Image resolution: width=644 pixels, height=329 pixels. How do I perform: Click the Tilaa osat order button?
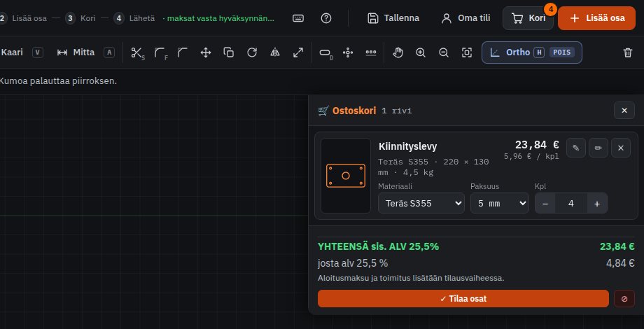[x=463, y=299]
